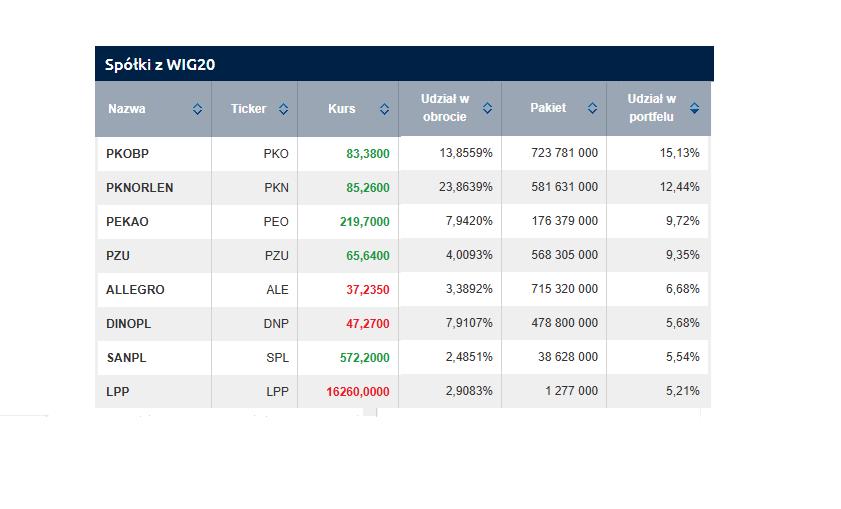
Task: Open the SANPL company name
Action: [127, 358]
